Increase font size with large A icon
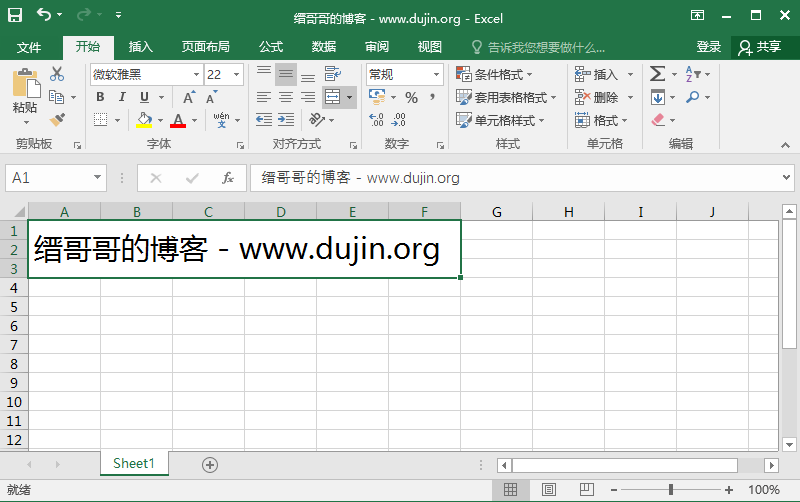Screen dimensions: 800x502 pyautogui.click(x=189, y=97)
